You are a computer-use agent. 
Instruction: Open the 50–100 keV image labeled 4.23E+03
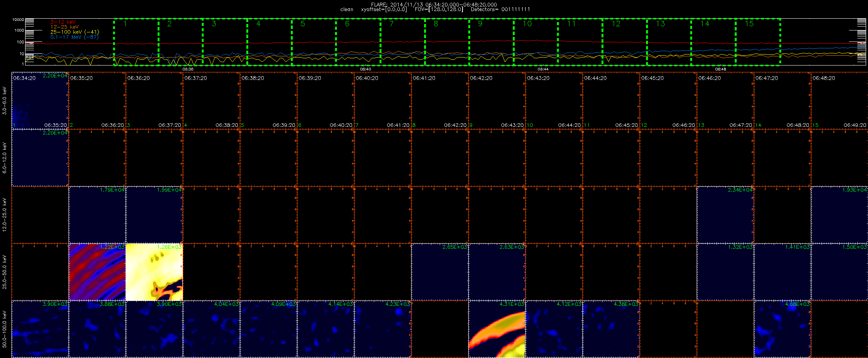383,329
